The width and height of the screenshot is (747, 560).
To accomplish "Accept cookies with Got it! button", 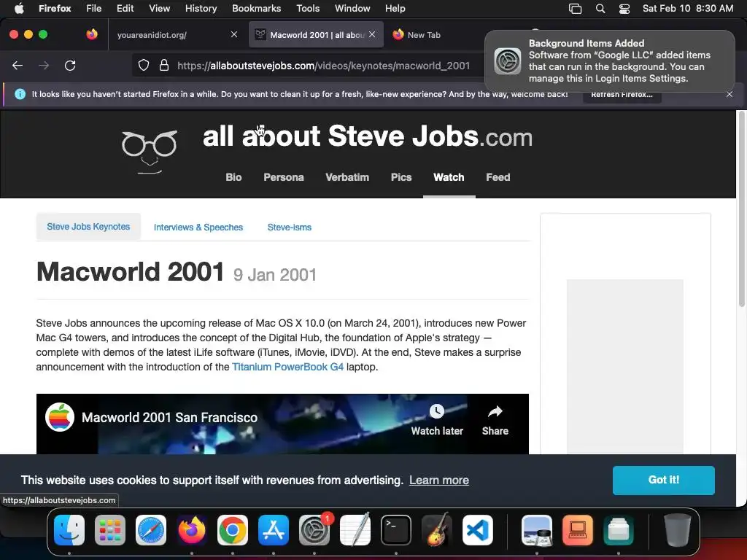I will (663, 480).
